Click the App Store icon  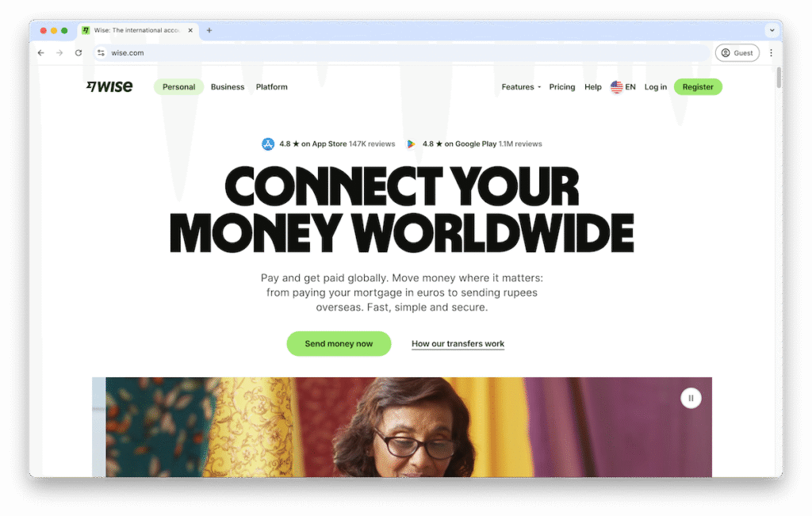point(268,144)
